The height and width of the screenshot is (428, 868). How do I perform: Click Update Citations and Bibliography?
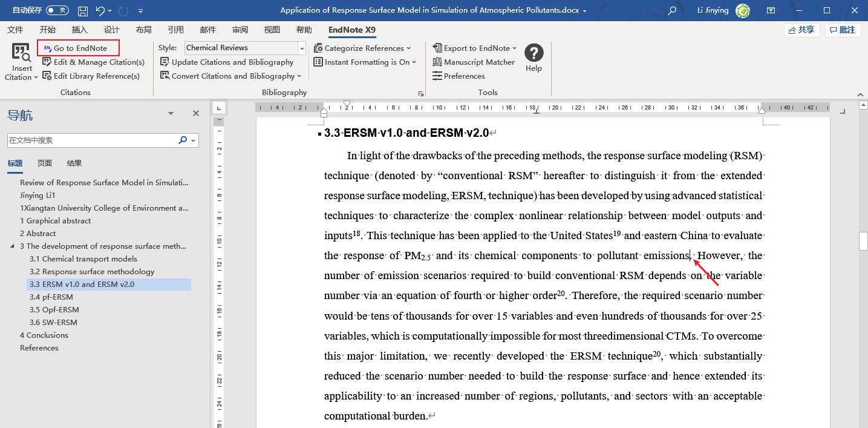[227, 62]
